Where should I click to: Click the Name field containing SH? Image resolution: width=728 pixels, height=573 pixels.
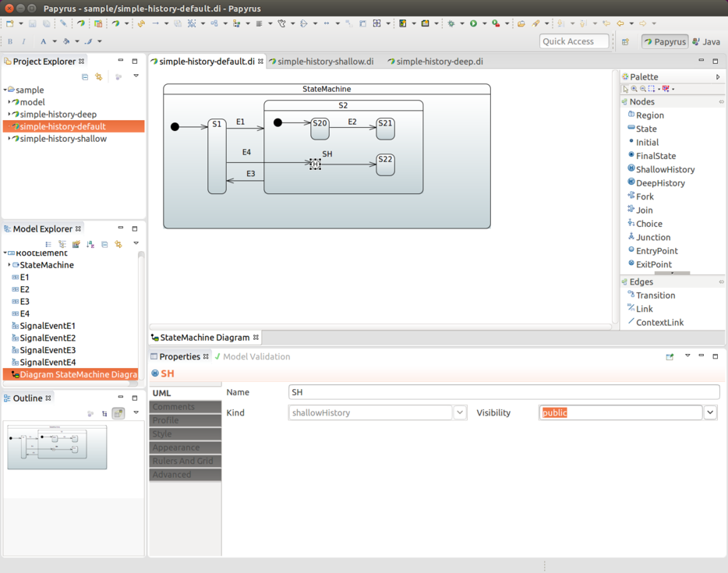pos(504,392)
